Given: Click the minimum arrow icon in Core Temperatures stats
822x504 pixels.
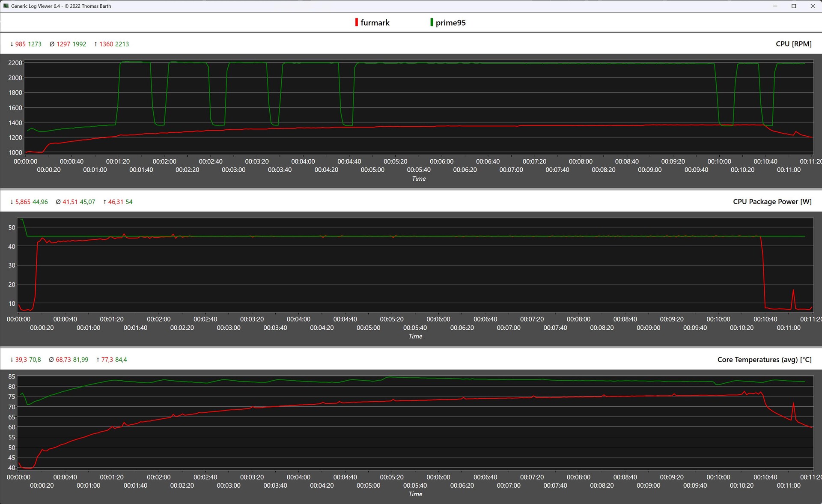Looking at the screenshot, I should 12,360.
